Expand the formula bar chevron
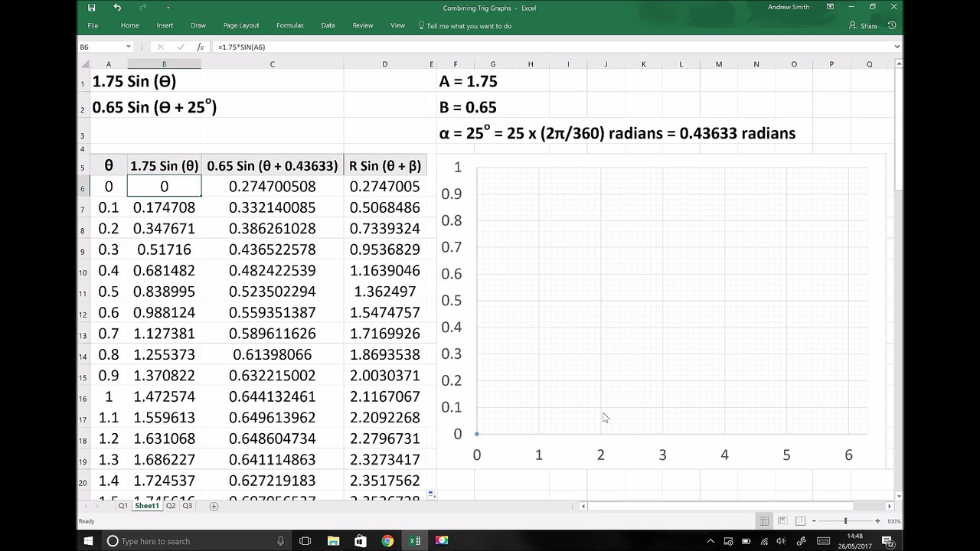 [897, 47]
